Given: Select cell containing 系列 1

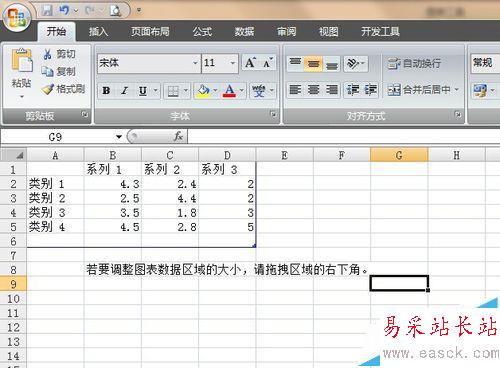Looking at the screenshot, I should pos(113,169).
